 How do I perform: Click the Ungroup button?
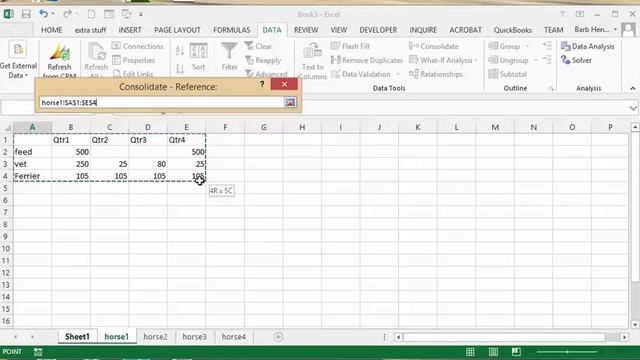[509, 60]
